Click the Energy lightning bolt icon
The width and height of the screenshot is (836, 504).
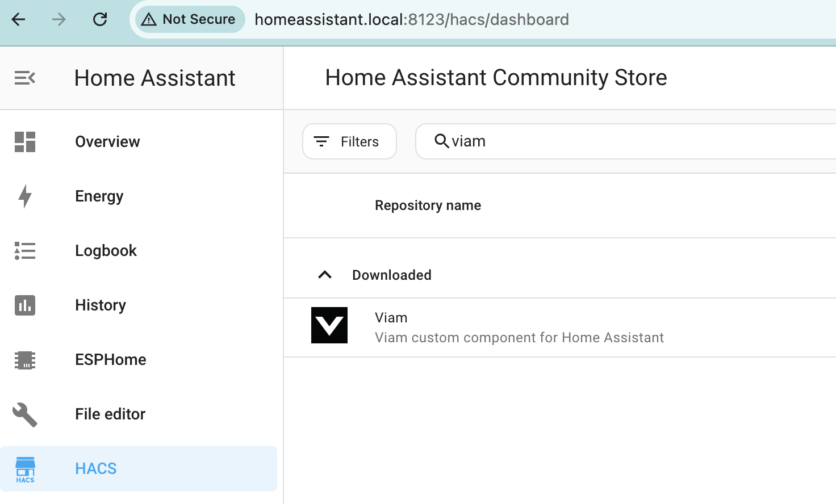click(25, 196)
